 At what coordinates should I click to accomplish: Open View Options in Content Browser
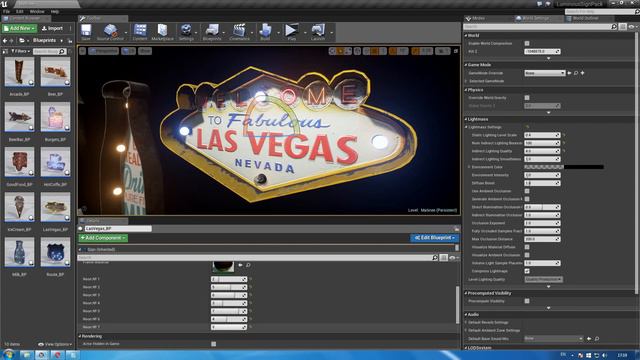[55, 344]
